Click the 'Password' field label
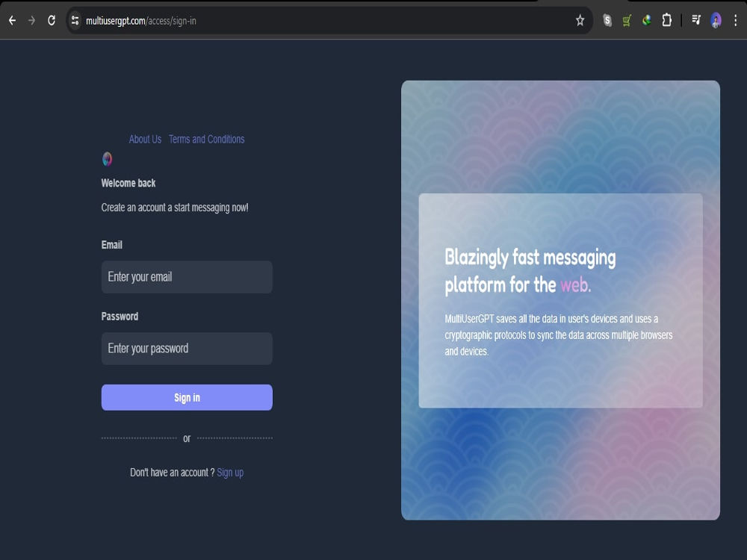Viewport: 747px width, 560px height. click(x=120, y=317)
